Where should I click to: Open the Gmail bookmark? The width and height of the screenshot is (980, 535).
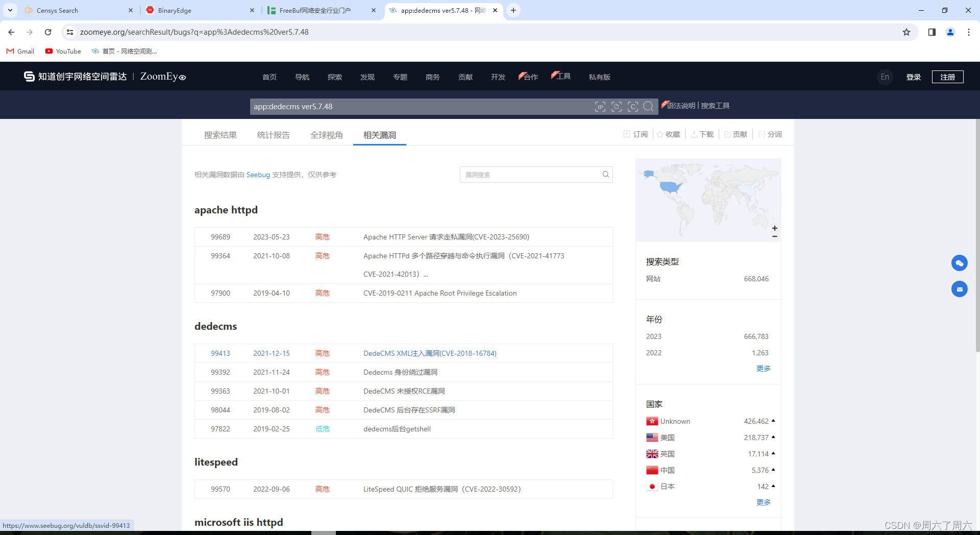pyautogui.click(x=20, y=51)
